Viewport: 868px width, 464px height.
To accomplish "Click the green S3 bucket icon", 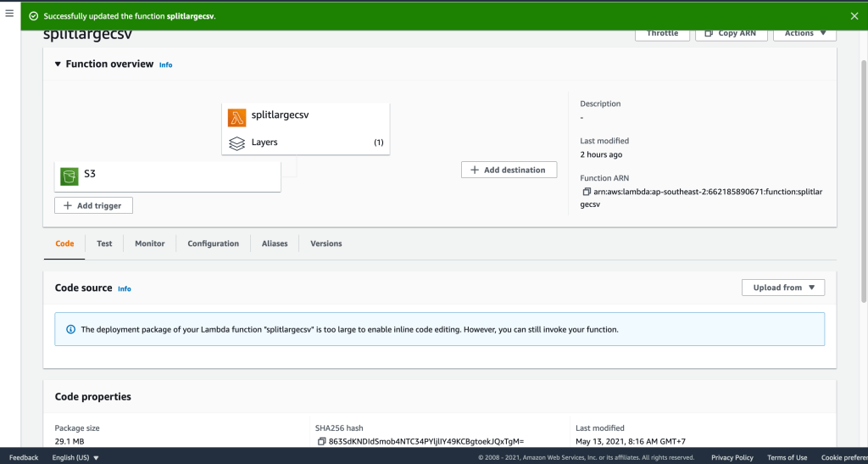I will tap(70, 176).
